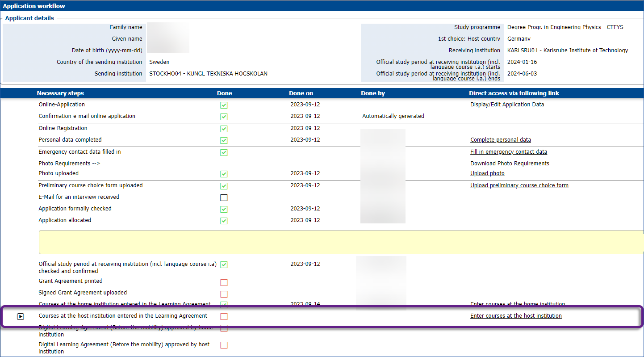Click Upload preliminary course choice form link
This screenshot has width=644, height=357.
pyautogui.click(x=519, y=185)
